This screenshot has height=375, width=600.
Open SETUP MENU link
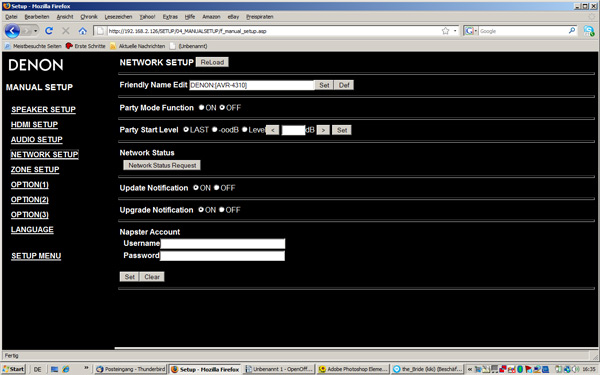click(x=36, y=256)
